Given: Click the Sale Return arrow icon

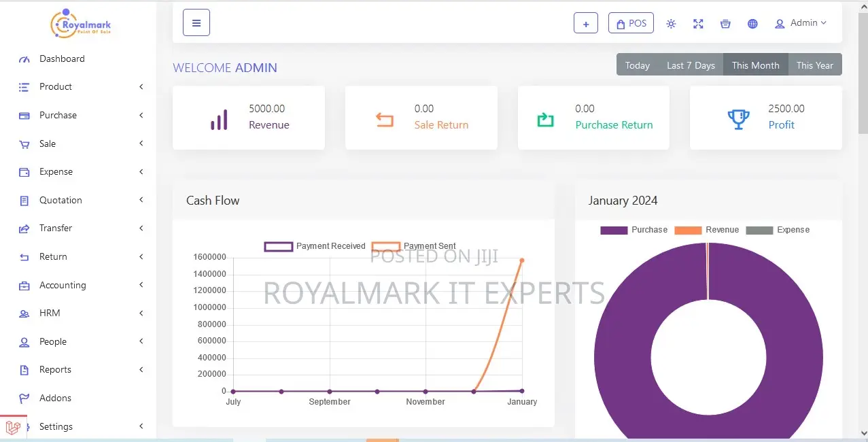Looking at the screenshot, I should click(x=385, y=120).
